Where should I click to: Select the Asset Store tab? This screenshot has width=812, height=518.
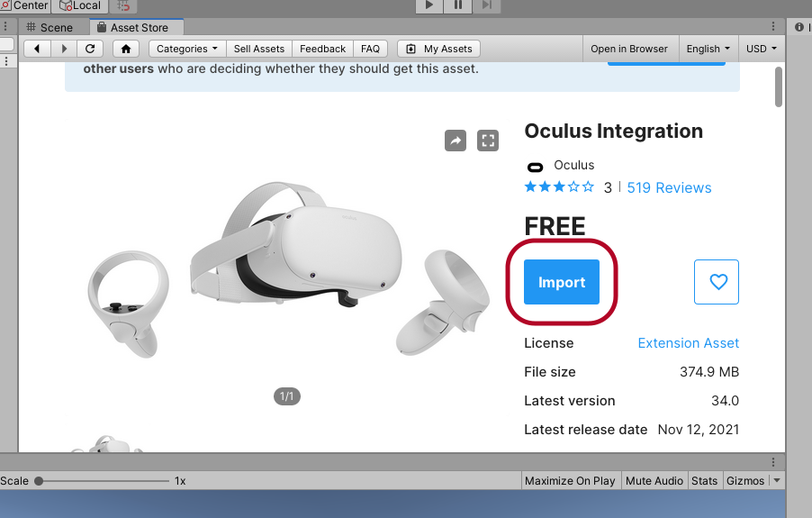tap(136, 27)
